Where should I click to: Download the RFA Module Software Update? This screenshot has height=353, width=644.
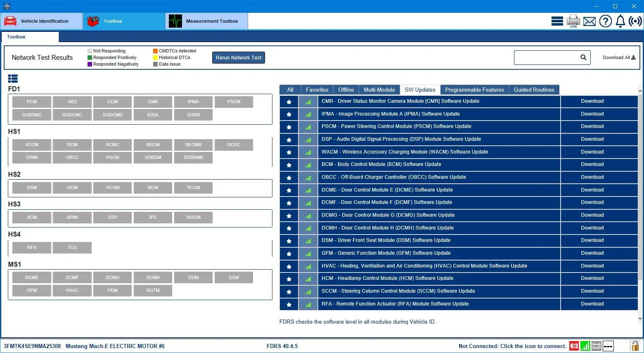pyautogui.click(x=592, y=304)
